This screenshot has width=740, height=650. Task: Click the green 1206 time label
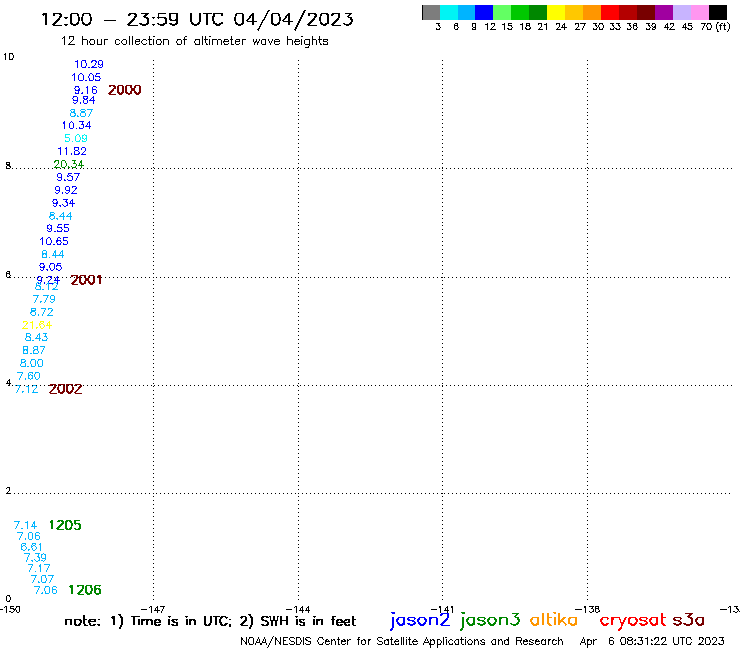(85, 590)
